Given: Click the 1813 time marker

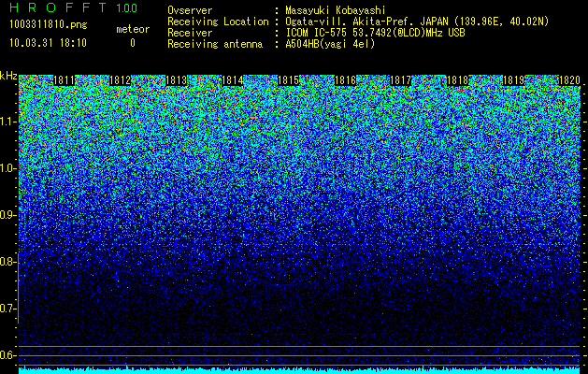Looking at the screenshot, I should click(x=177, y=80).
